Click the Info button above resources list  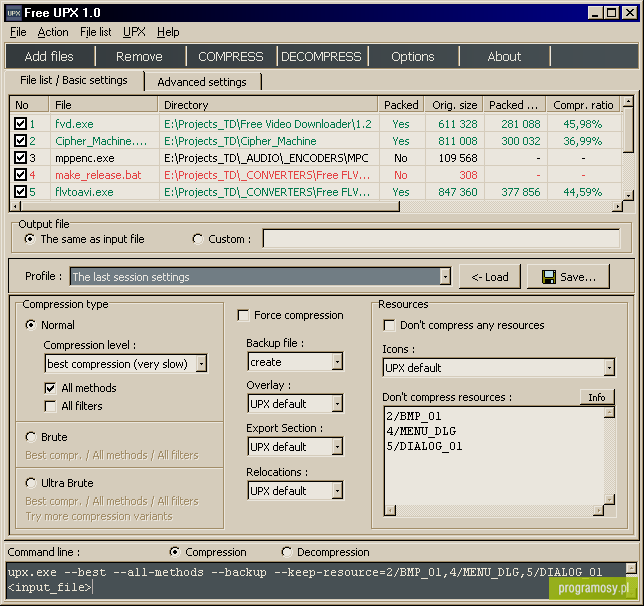597,397
